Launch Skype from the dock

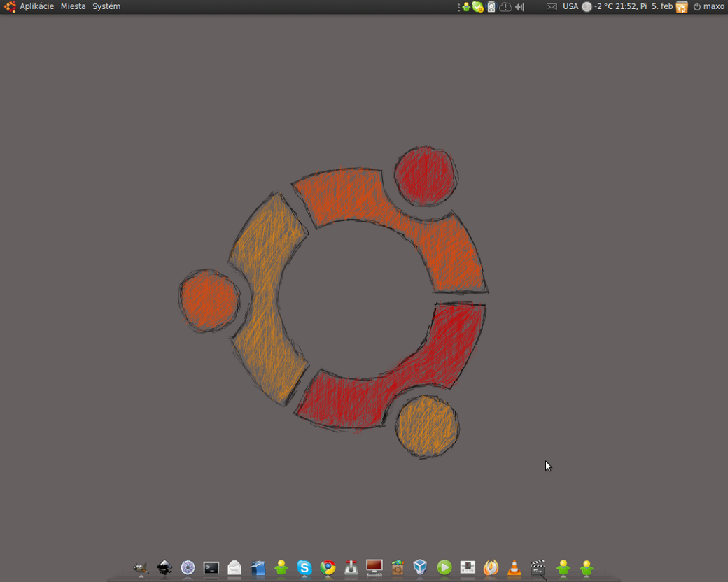tap(304, 567)
